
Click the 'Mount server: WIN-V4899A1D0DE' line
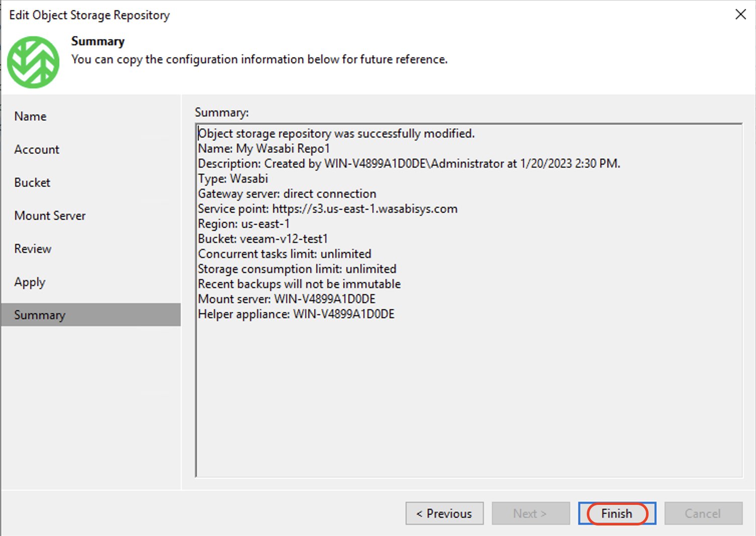[287, 299]
